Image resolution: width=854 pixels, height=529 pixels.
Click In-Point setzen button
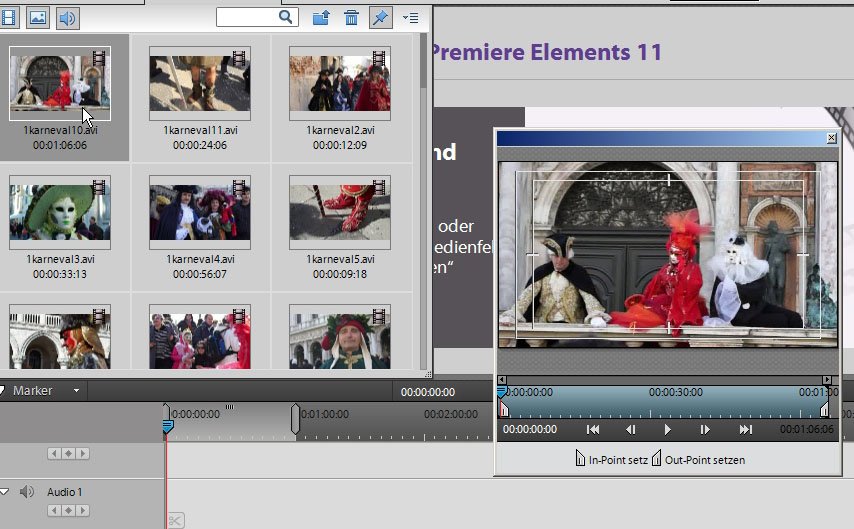pos(612,459)
